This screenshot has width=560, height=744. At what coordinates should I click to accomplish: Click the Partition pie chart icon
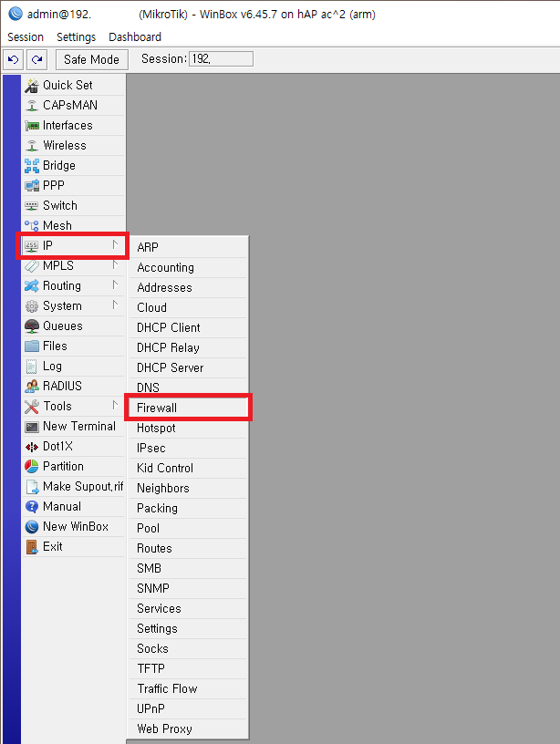tap(32, 467)
